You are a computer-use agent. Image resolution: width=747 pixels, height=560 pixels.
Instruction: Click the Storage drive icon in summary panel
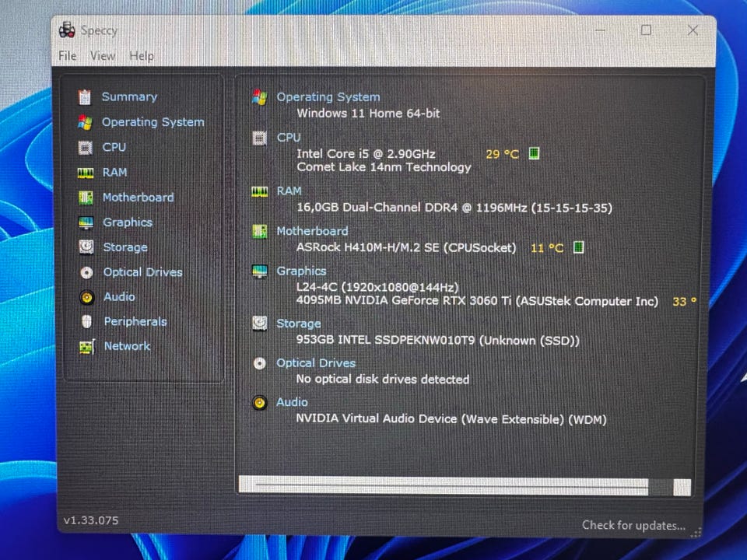tap(260, 324)
